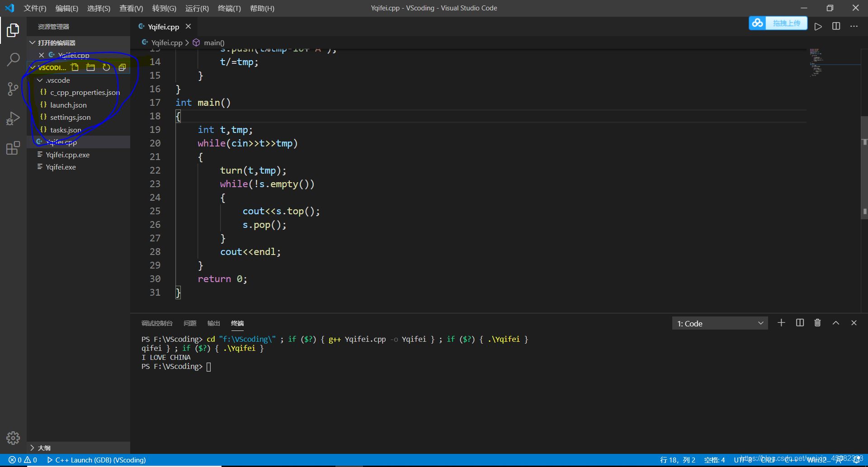Click 'return 0;' on line 30
868x467 pixels.
pos(222,279)
